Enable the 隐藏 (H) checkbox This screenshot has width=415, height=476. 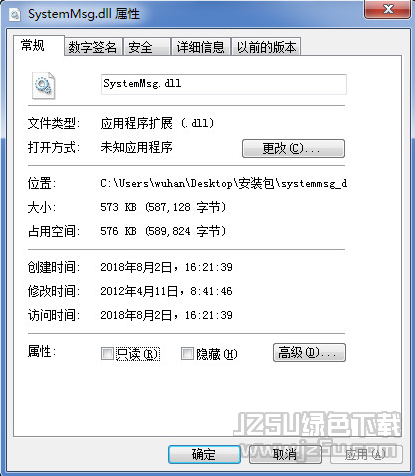coord(187,353)
